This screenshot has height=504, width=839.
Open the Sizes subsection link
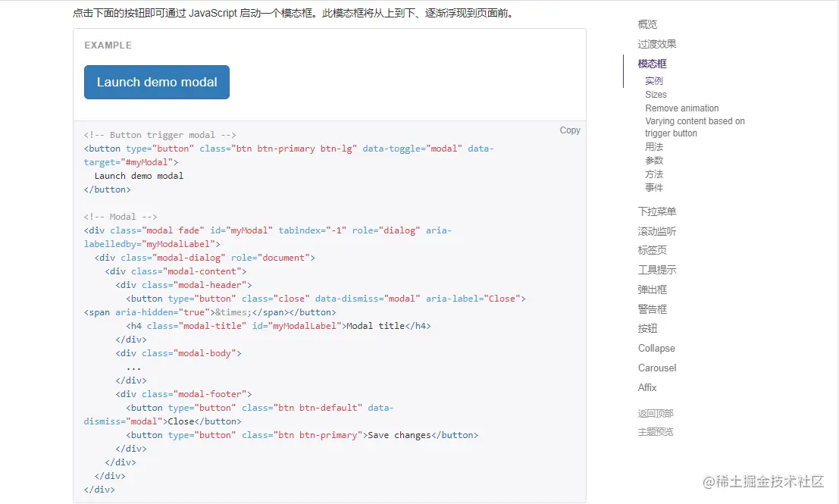(656, 95)
